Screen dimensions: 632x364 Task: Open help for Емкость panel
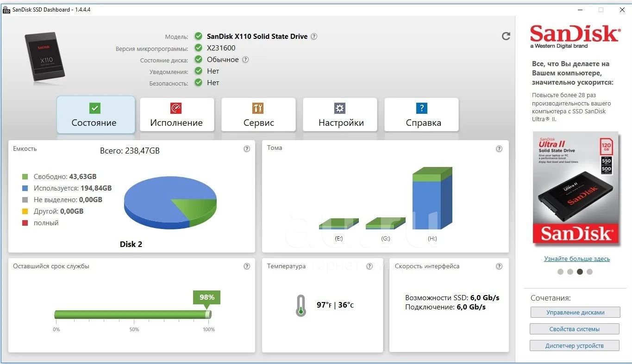247,149
